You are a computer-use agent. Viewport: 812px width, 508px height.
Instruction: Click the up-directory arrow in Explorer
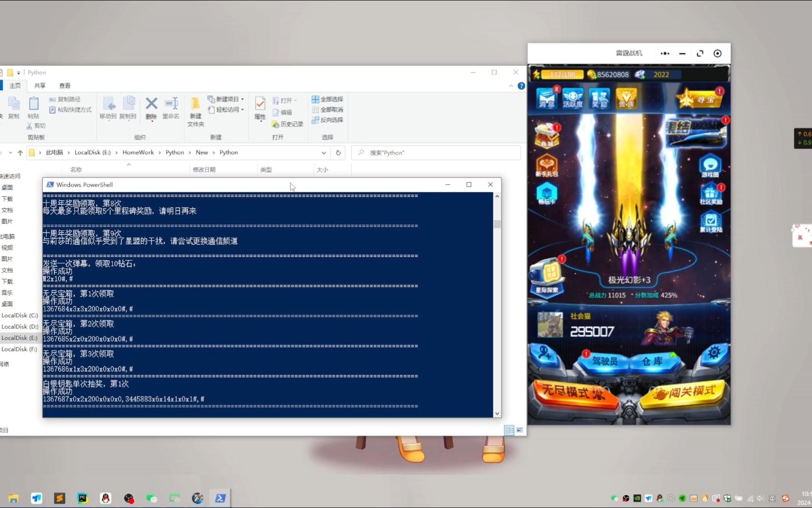[x=20, y=153]
